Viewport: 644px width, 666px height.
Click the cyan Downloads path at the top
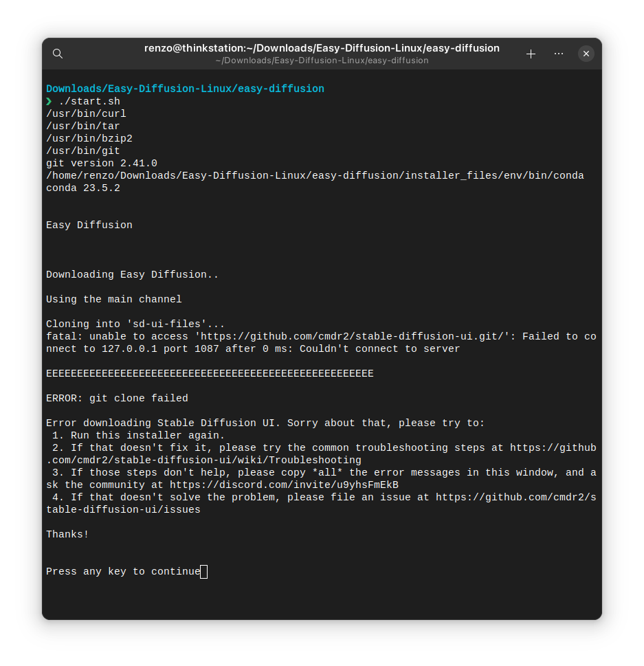tap(184, 88)
